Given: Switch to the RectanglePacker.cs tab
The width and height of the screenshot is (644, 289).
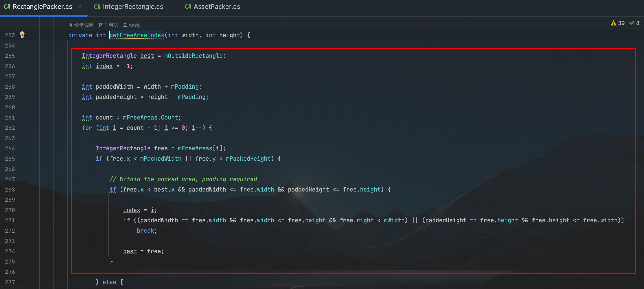Looking at the screenshot, I should [42, 7].
